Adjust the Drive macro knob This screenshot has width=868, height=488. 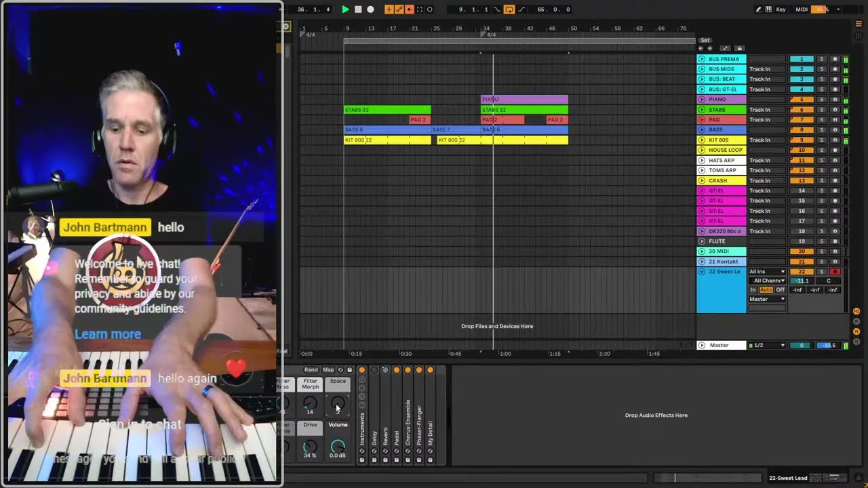click(x=310, y=446)
